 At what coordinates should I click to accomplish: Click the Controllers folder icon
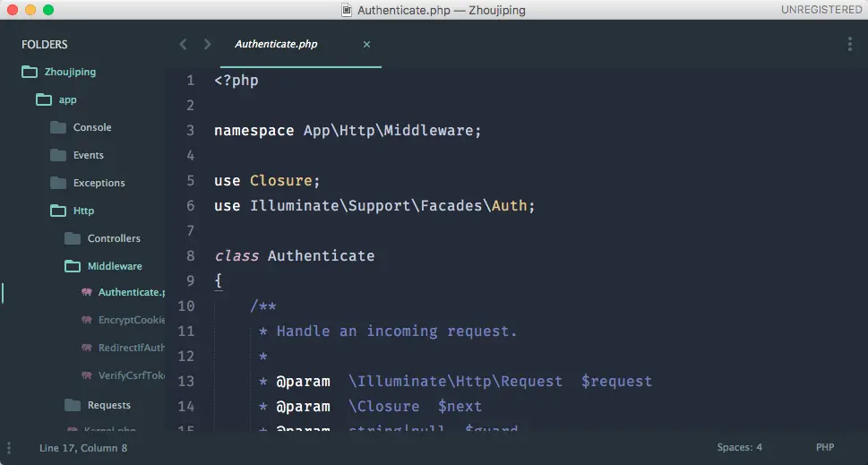(73, 238)
